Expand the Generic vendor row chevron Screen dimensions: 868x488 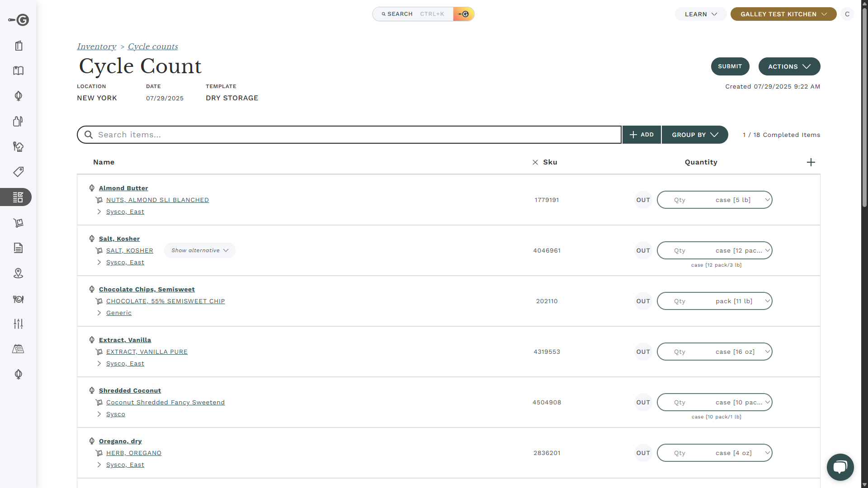99,313
